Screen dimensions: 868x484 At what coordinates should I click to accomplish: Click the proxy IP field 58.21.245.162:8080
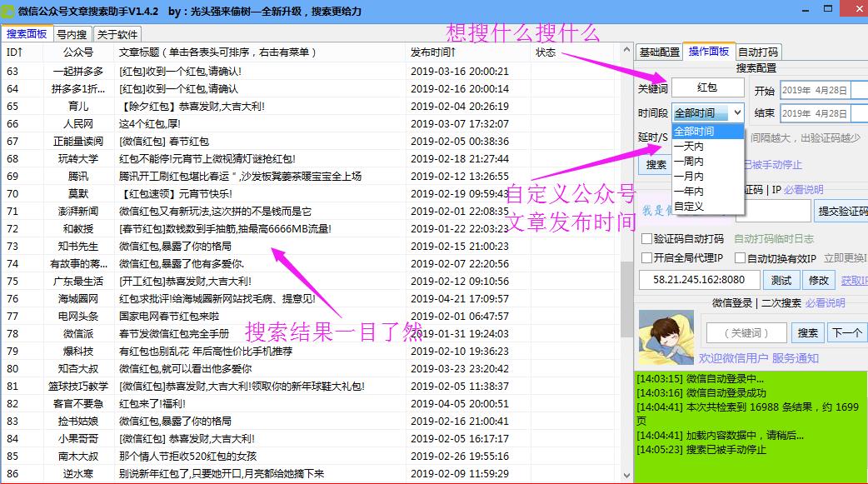click(699, 280)
